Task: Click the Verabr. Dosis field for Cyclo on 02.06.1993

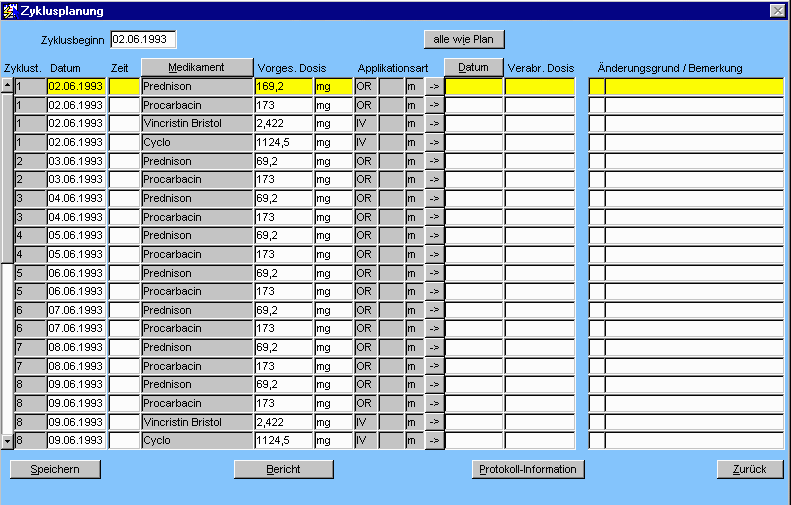Action: tap(539, 143)
